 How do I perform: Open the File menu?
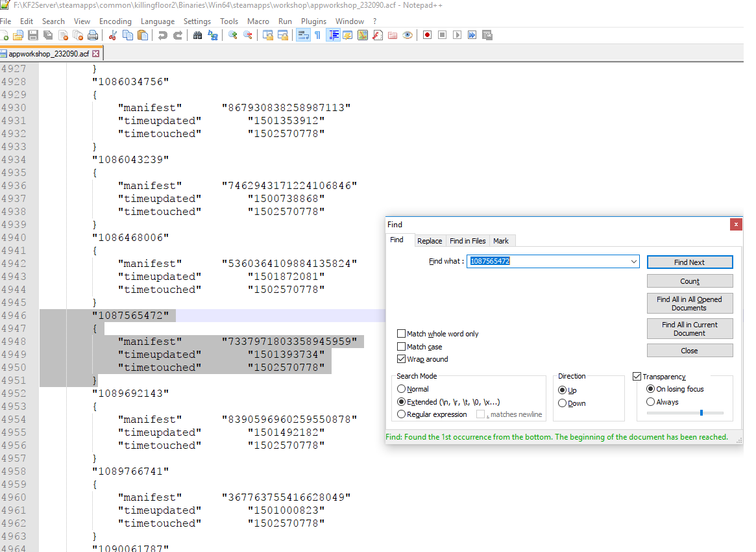[6, 21]
